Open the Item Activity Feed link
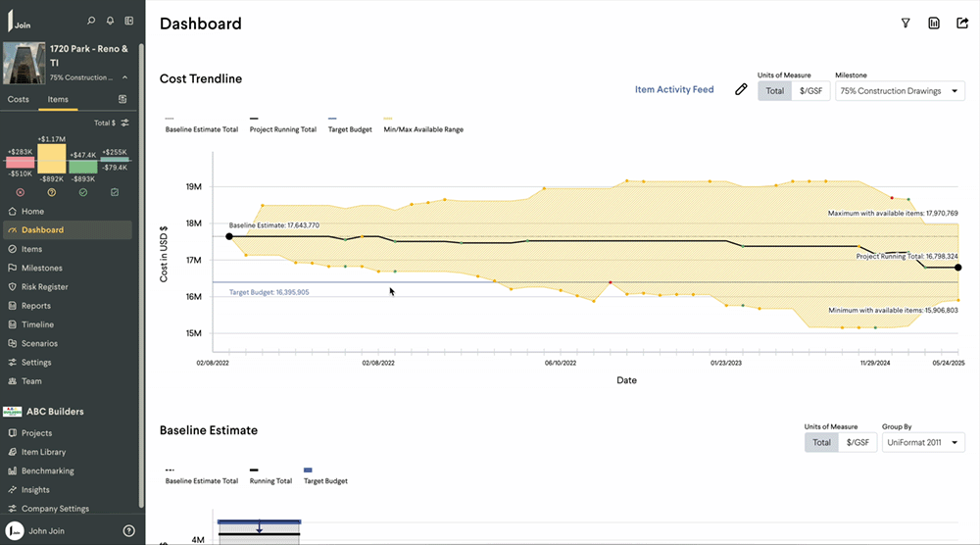 674,90
